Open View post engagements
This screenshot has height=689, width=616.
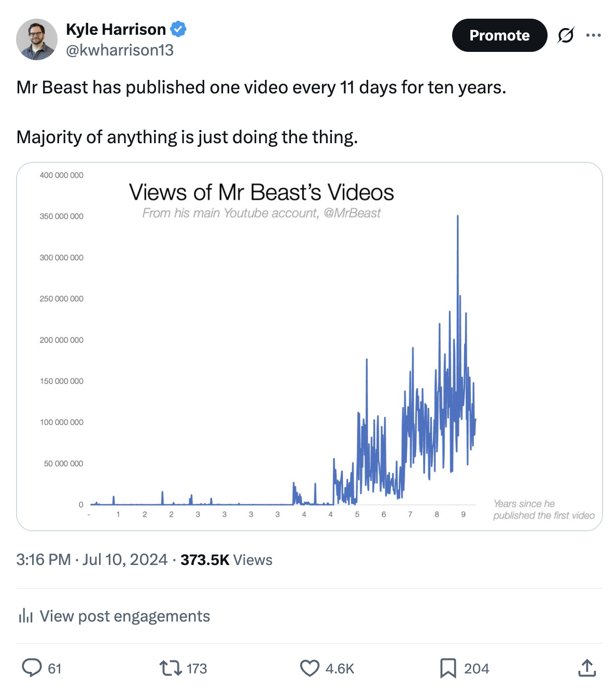click(124, 616)
